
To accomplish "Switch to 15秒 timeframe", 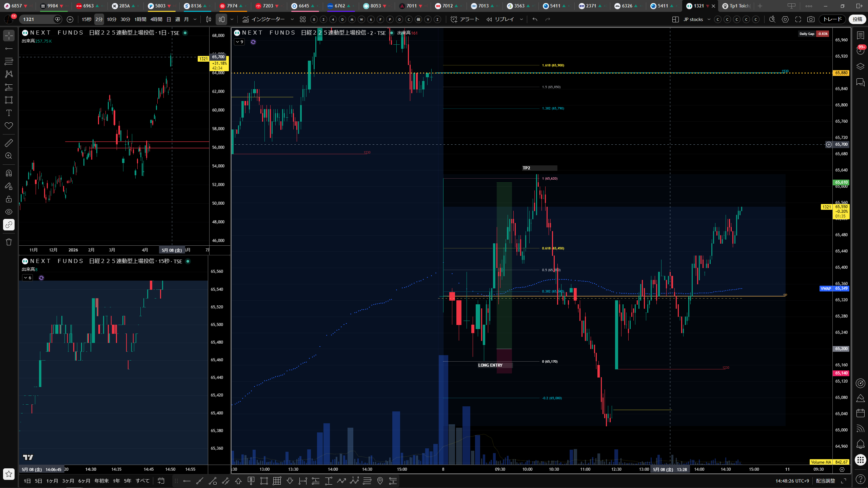I will [x=86, y=19].
